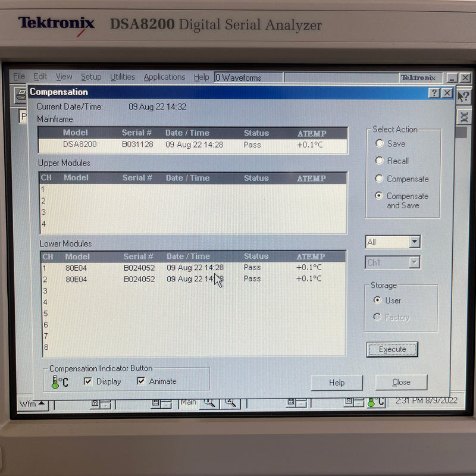The image size is (476, 476).
Task: Open the Ch1 channel dropdown
Action: coord(414,262)
